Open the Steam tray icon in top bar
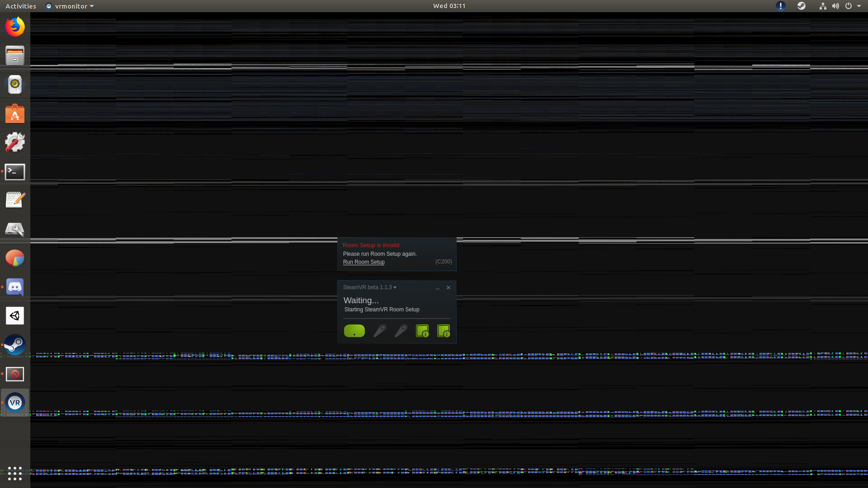 click(801, 6)
